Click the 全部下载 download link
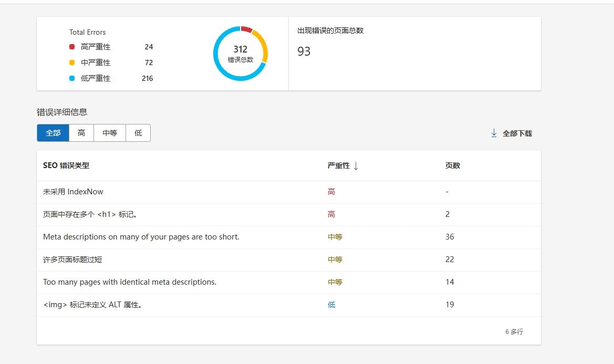The image size is (614, 364). pos(517,133)
